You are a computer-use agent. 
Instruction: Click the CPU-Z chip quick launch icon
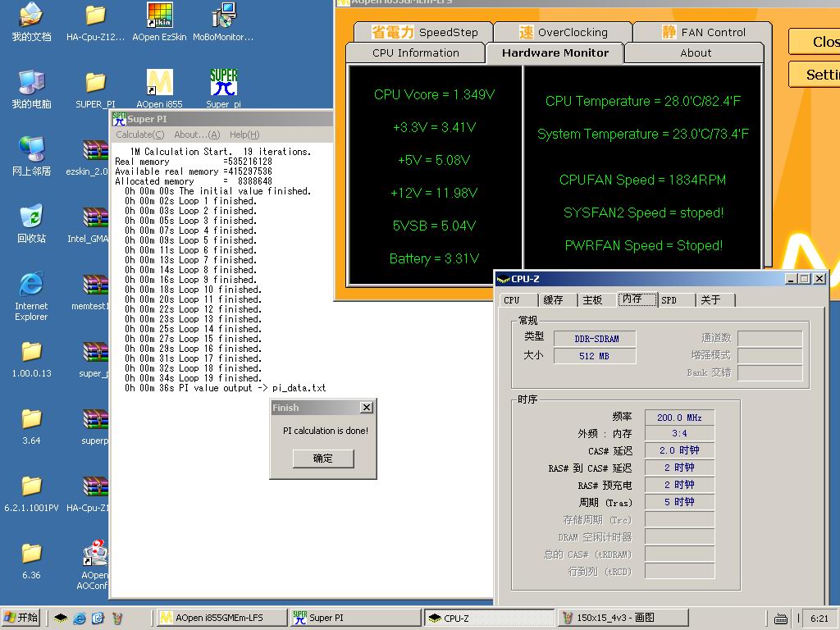pyautogui.click(x=61, y=619)
